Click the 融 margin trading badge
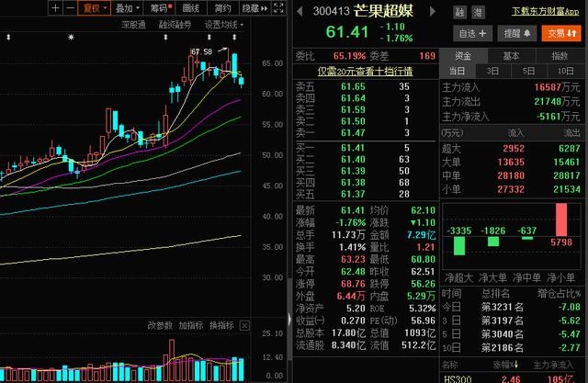This screenshot has width=588, height=383. click(459, 12)
